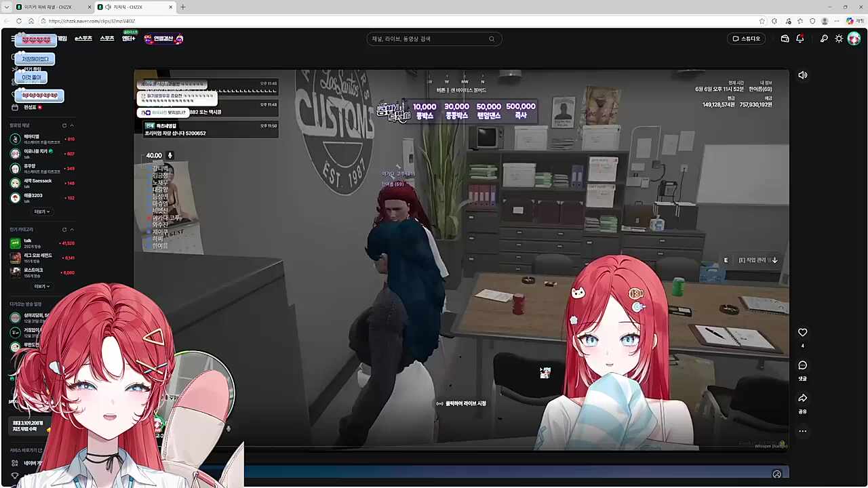
Task: Open the 엔터+ menu item
Action: tap(129, 39)
